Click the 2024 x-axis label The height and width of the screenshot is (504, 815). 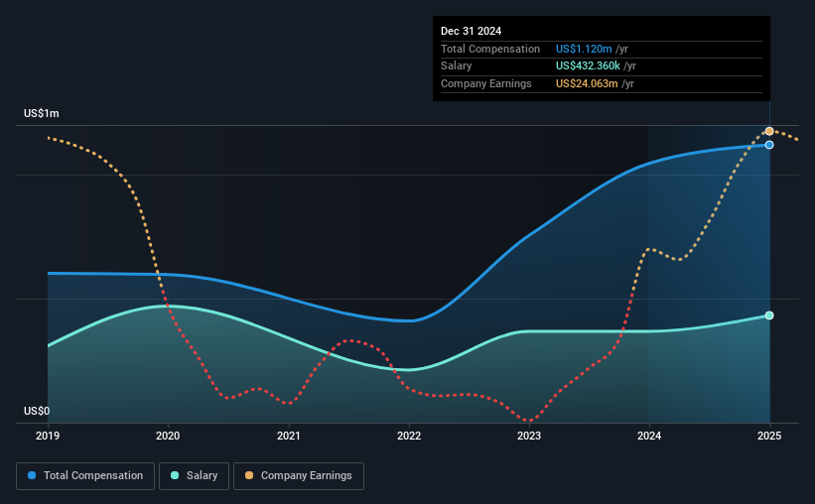[649, 436]
